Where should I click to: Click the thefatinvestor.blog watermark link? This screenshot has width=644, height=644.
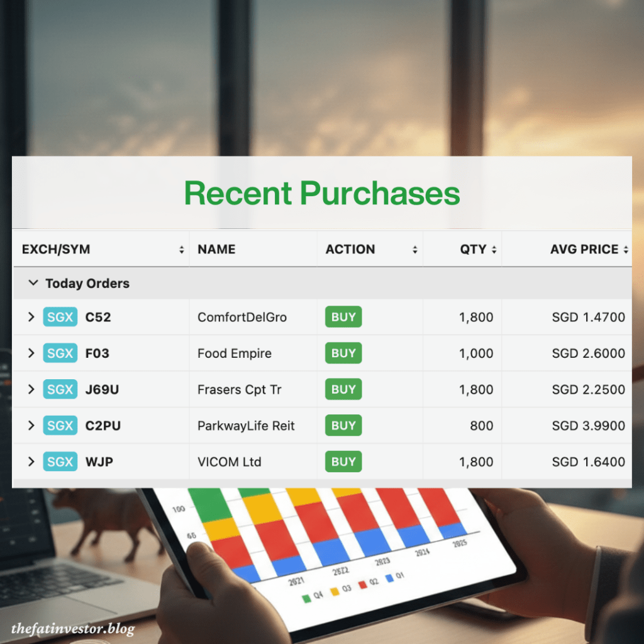pyautogui.click(x=73, y=628)
